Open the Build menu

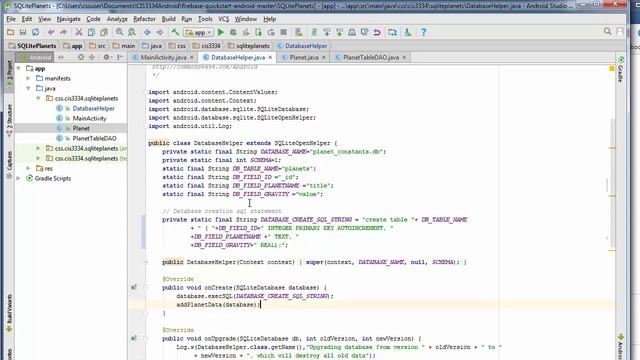pos(168,19)
